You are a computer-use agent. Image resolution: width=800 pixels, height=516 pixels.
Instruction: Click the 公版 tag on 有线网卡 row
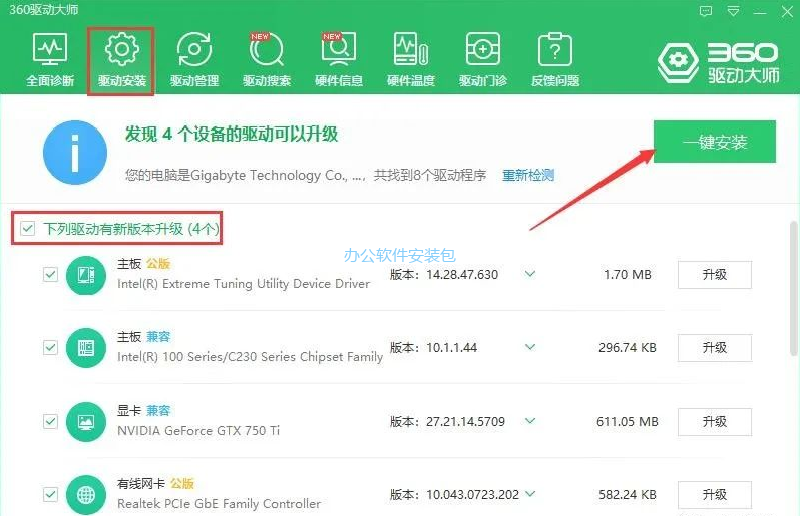[182, 483]
